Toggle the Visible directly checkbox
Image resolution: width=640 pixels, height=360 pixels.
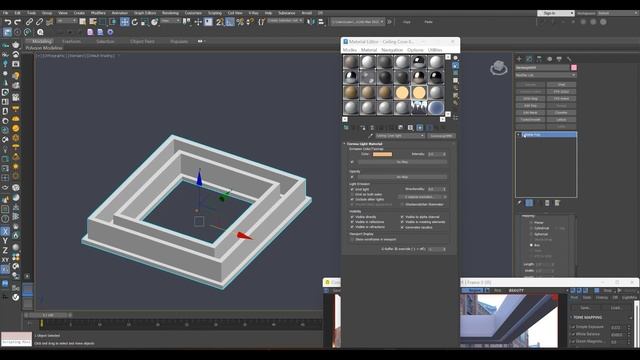[352, 217]
